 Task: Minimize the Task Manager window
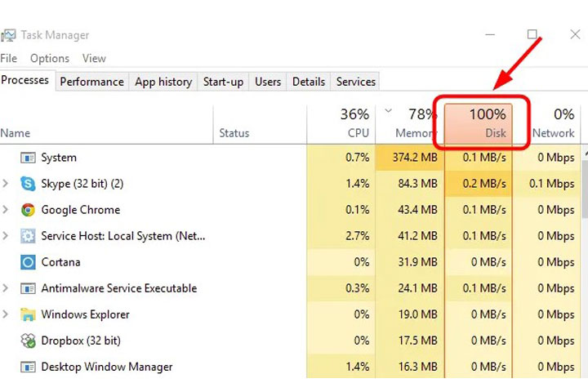tap(490, 34)
